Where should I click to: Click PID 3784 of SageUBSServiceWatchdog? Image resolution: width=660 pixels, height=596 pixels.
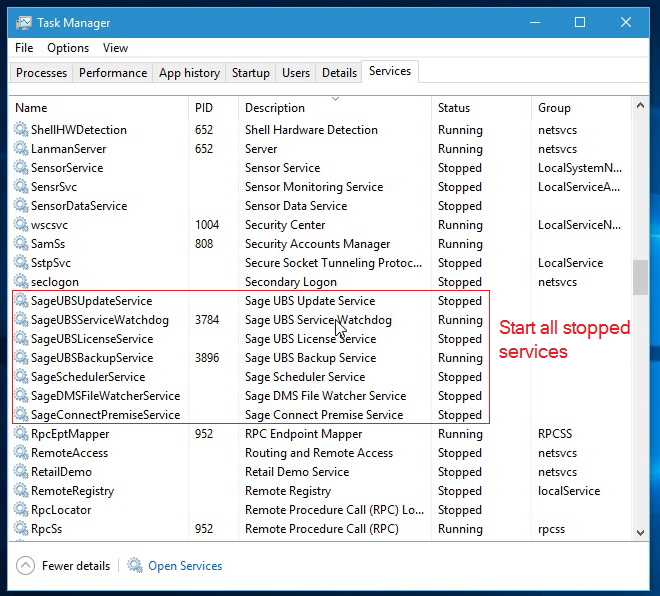coord(207,319)
